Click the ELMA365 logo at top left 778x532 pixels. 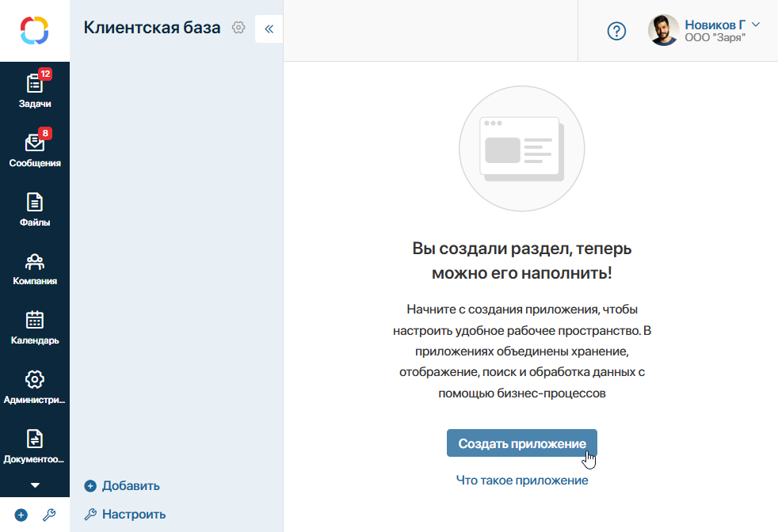click(34, 30)
